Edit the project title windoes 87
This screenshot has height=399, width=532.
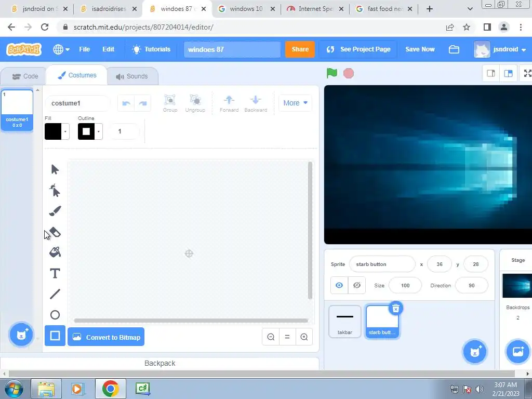(x=232, y=49)
